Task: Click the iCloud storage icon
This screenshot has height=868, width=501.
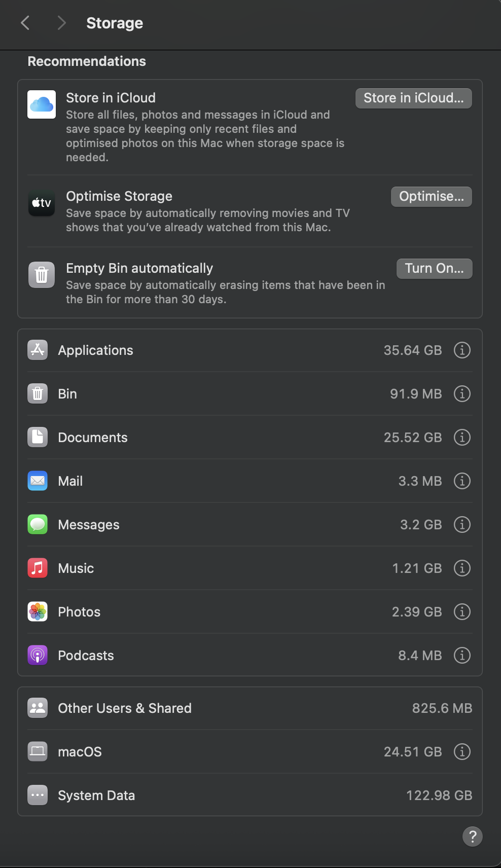Action: pyautogui.click(x=41, y=104)
